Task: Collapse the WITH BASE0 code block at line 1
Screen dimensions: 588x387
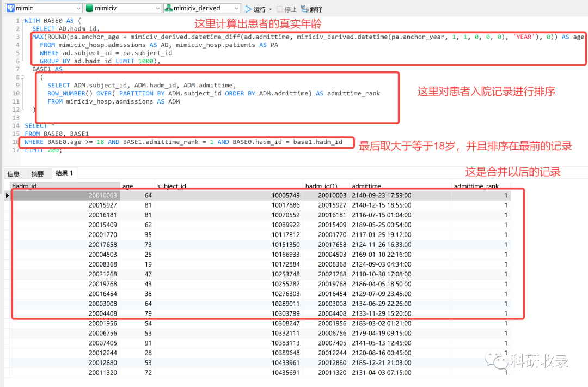Action: tap(22, 21)
